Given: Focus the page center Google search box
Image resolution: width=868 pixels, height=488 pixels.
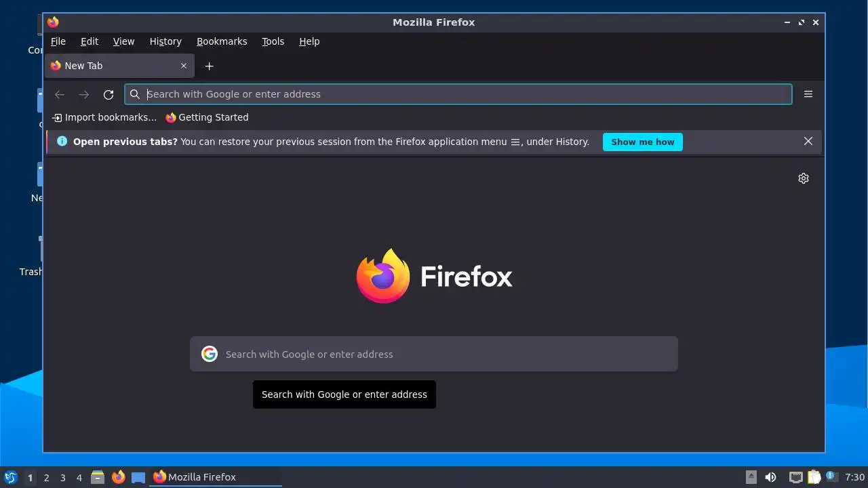Looking at the screenshot, I should (434, 354).
